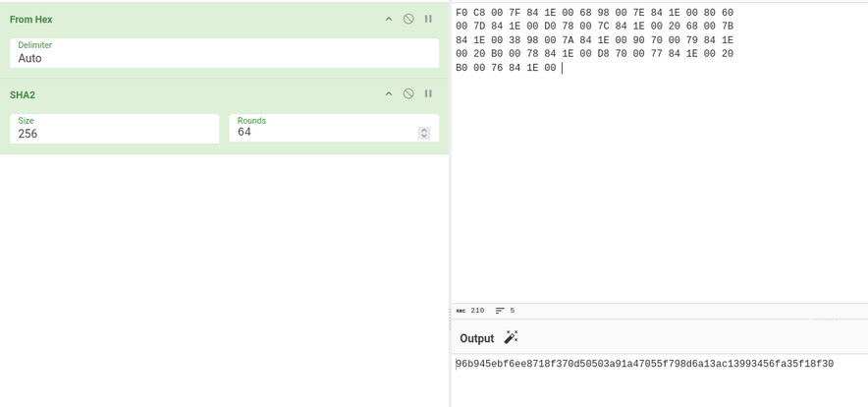Screen dimensions: 868x407
Task: Set breakpoint on From Hex operation
Action: point(428,19)
